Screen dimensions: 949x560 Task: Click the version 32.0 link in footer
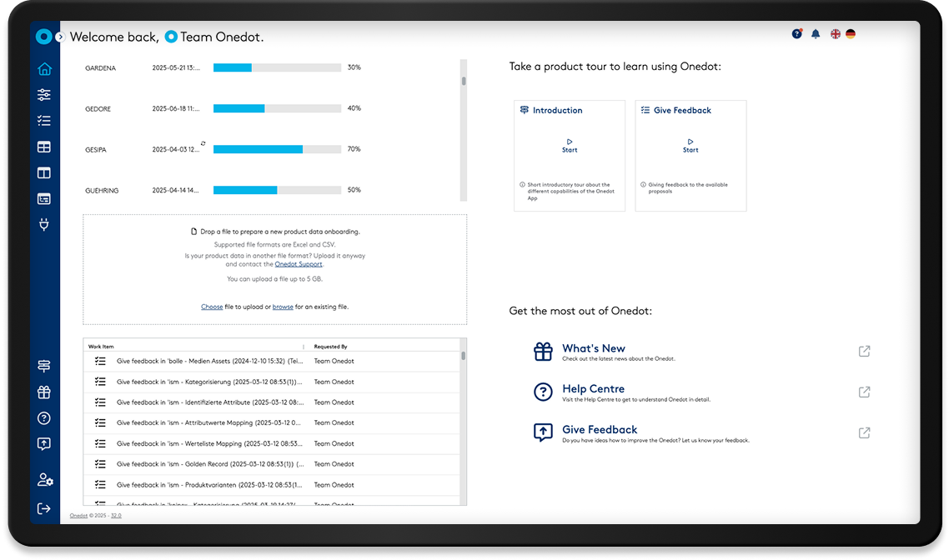116,516
